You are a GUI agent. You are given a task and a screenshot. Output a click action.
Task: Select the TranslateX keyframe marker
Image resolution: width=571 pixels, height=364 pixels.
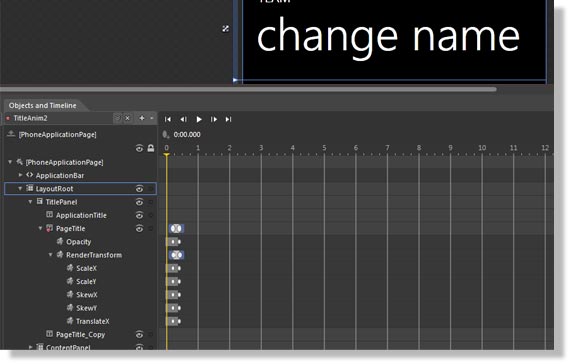pyautogui.click(x=173, y=321)
